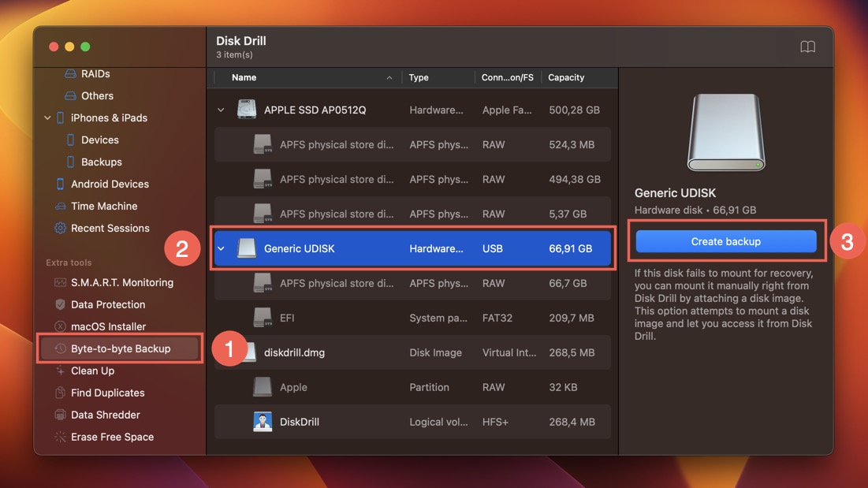Go to Android Devices
The height and width of the screenshot is (488, 868).
click(x=110, y=184)
